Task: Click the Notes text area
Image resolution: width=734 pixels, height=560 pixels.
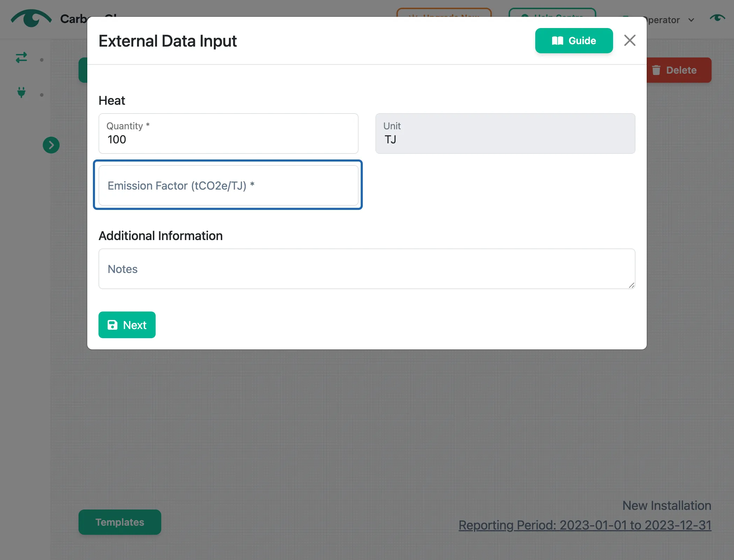Action: point(367,269)
